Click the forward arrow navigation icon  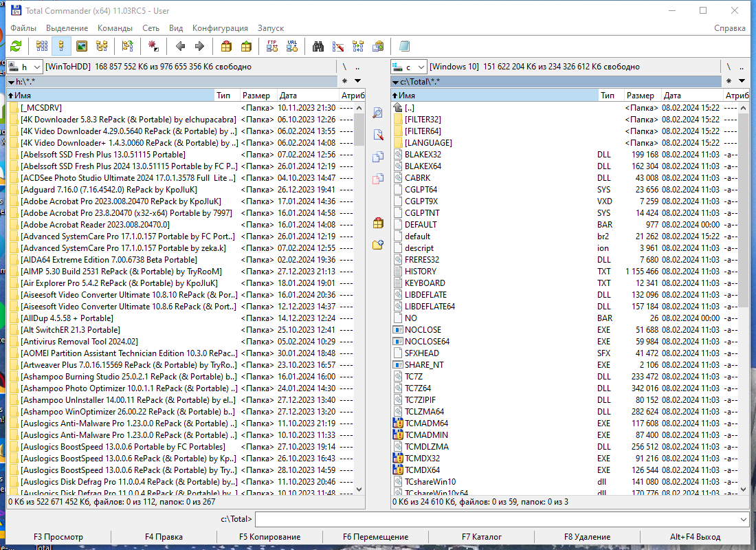199,46
